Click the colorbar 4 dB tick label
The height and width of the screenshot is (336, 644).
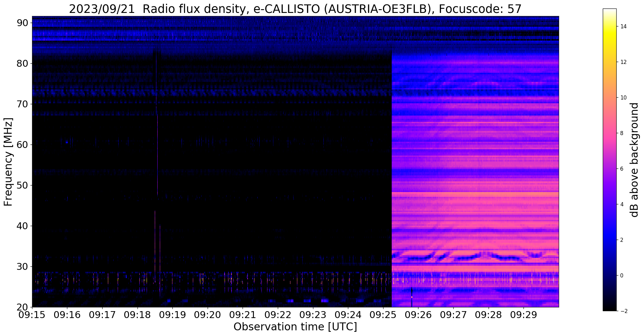622,204
